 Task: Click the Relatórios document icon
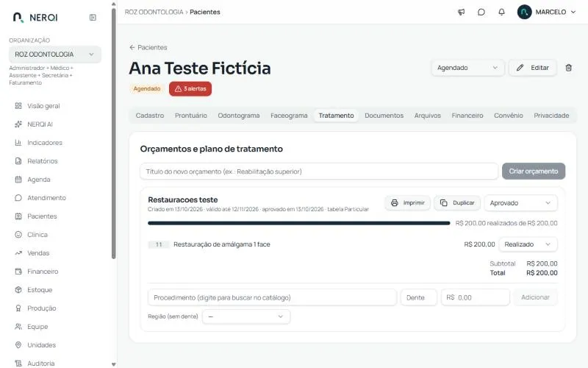[18, 161]
